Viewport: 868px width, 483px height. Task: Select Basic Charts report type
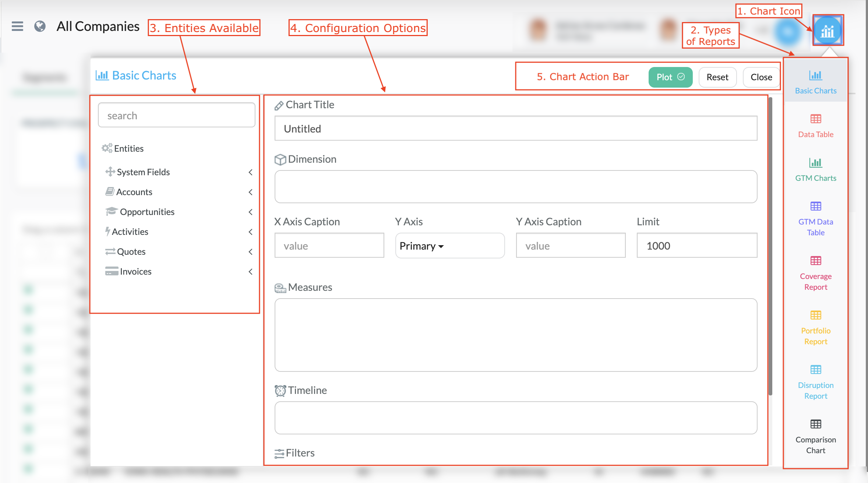815,82
